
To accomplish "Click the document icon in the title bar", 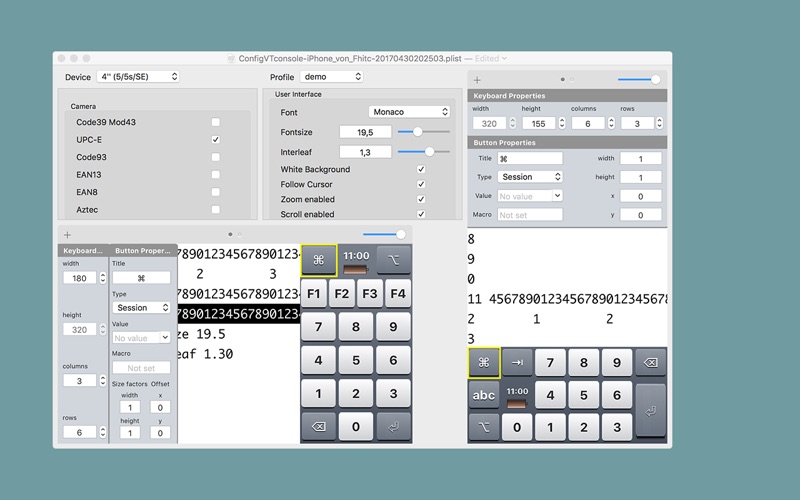I will coord(231,59).
